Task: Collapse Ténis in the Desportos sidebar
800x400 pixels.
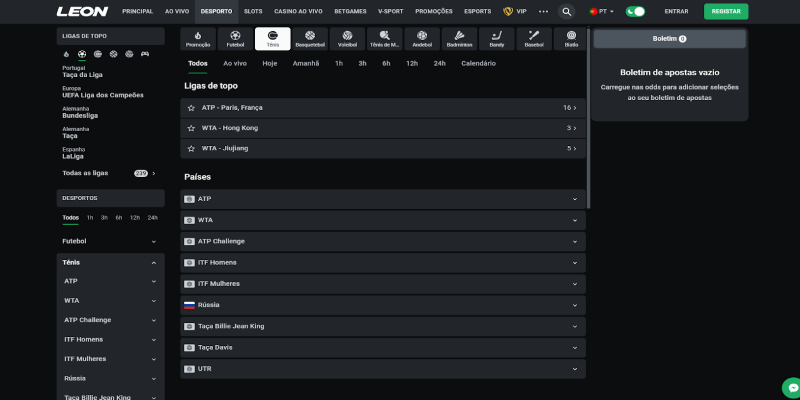Action: [x=110, y=263]
